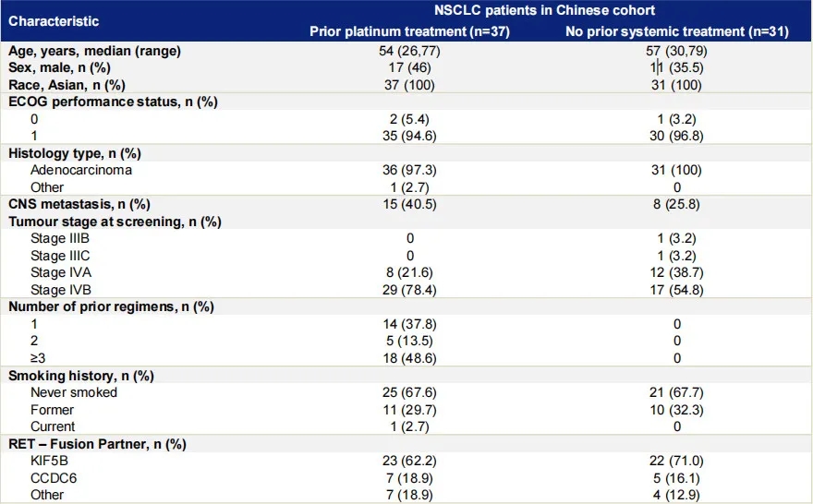Image resolution: width=813 pixels, height=504 pixels.
Task: Select the No prior systemic treatment (n=31) header
Action: 673,31
